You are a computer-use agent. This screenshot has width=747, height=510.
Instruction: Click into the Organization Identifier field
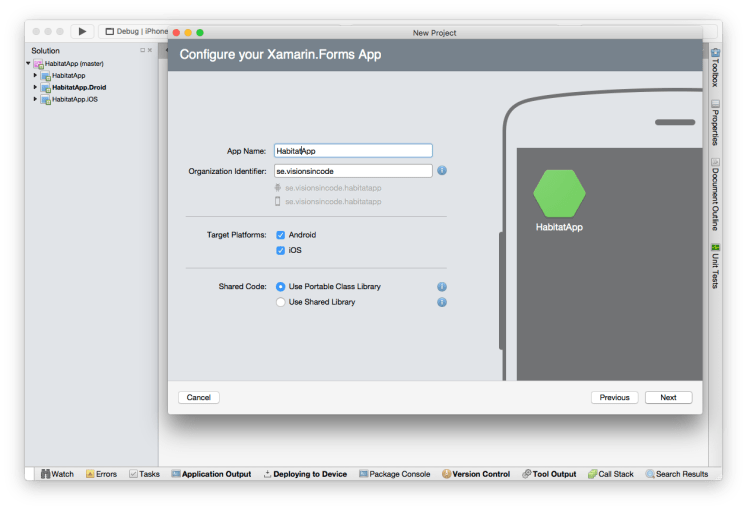pyautogui.click(x=353, y=171)
